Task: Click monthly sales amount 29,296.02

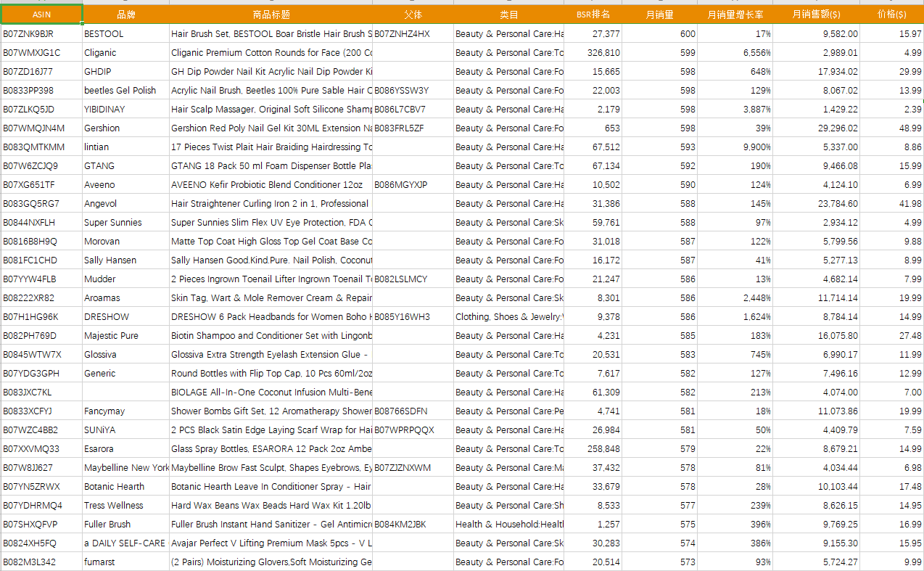Action: click(817, 128)
